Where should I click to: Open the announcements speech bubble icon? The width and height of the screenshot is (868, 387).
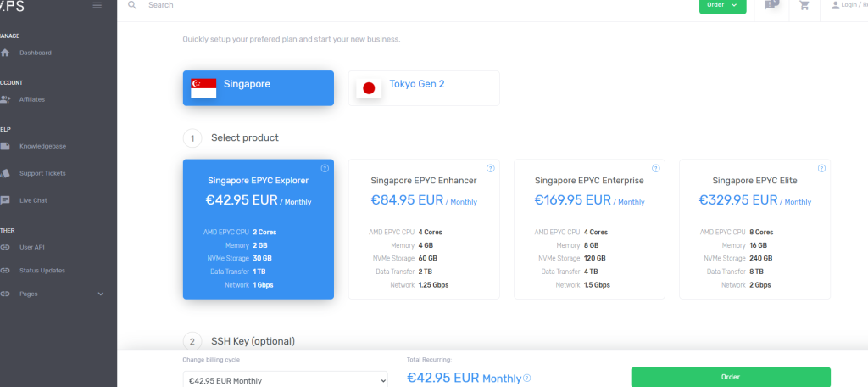pyautogui.click(x=771, y=5)
